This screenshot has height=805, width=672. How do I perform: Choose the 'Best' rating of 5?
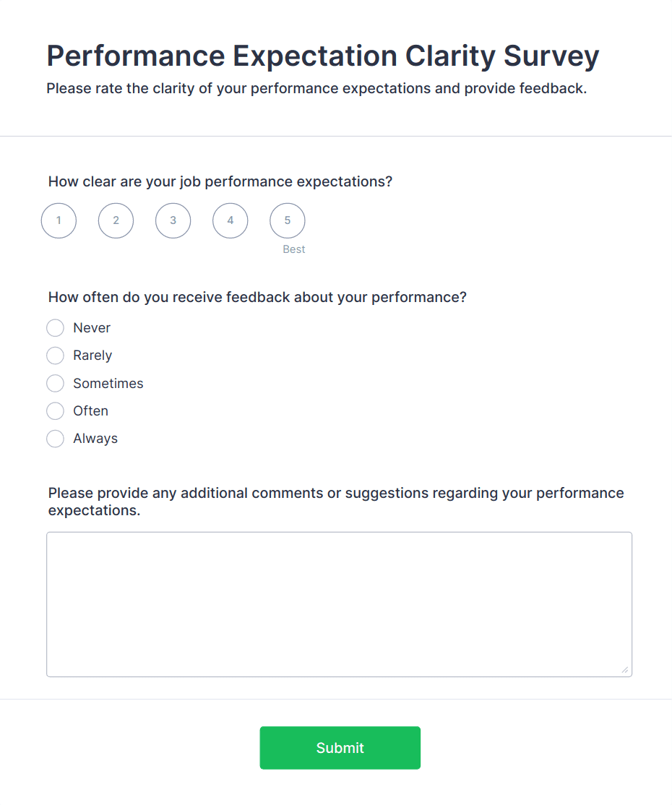click(287, 220)
